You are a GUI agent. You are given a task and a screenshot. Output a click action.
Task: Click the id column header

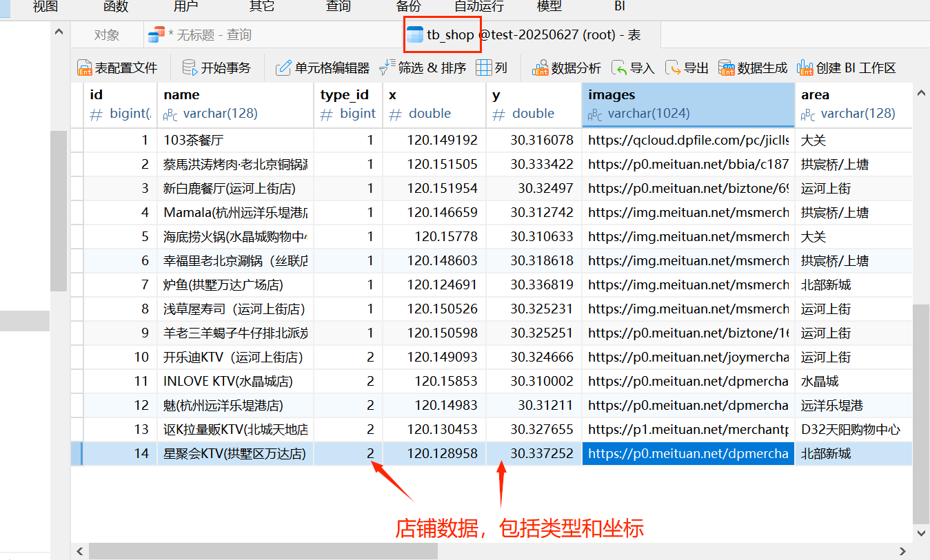pyautogui.click(x=120, y=104)
